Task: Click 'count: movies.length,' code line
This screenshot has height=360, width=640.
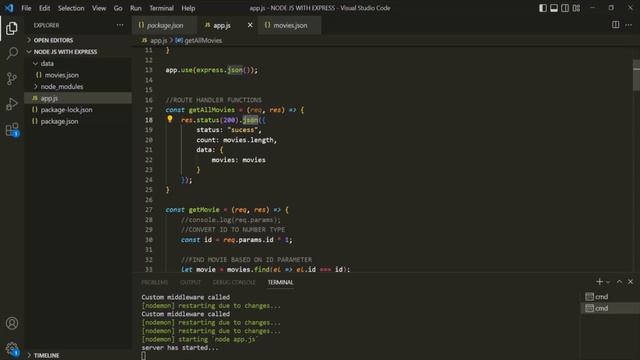Action: (x=237, y=140)
